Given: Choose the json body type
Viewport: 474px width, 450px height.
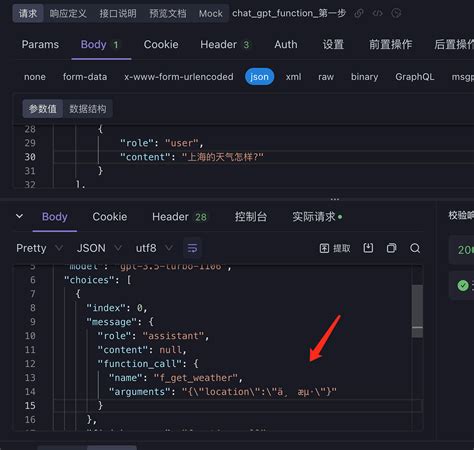Looking at the screenshot, I should click(259, 77).
